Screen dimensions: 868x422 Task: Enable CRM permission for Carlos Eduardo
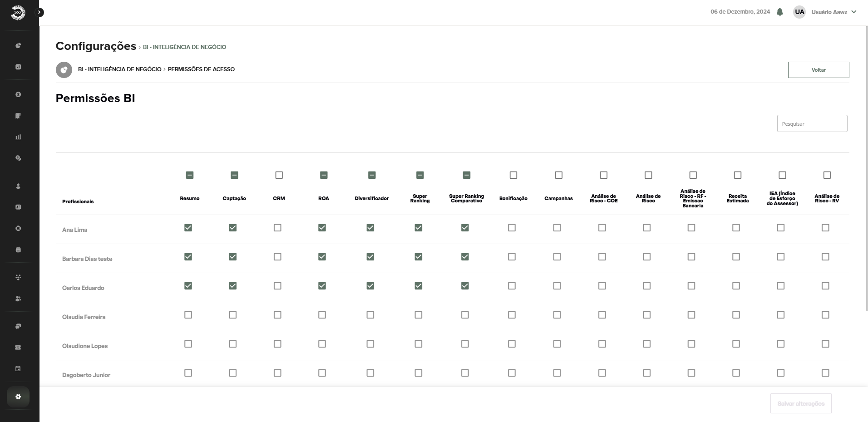tap(277, 286)
